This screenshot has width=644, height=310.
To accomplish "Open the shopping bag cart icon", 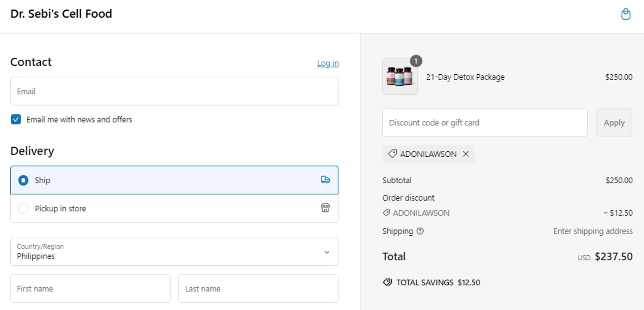I will click(x=626, y=14).
